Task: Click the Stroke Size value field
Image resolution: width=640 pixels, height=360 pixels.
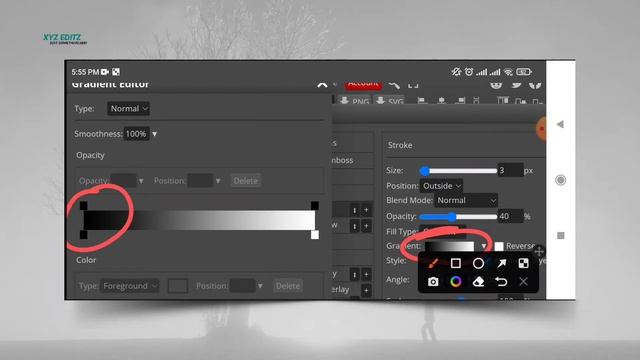Action: click(510, 170)
